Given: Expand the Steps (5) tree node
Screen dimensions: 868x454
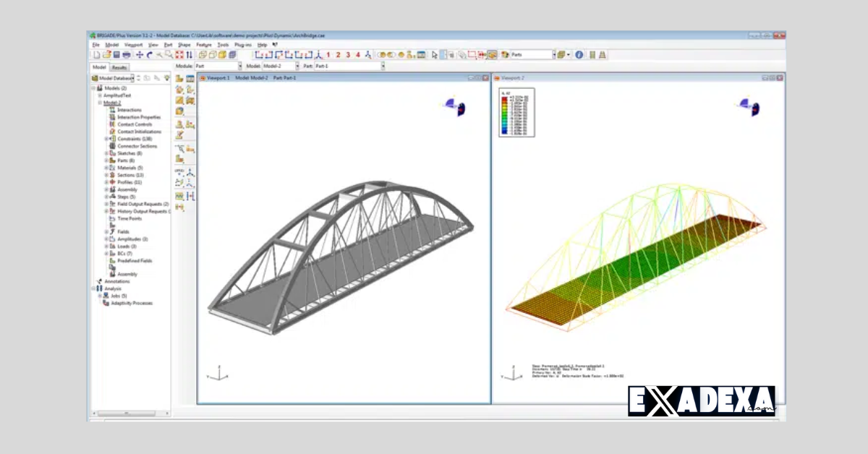Looking at the screenshot, I should 106,197.
